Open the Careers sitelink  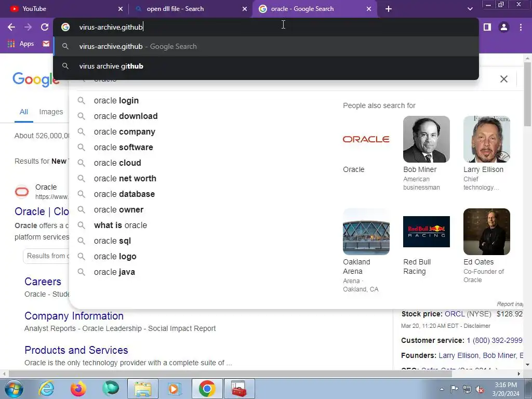pos(43,282)
